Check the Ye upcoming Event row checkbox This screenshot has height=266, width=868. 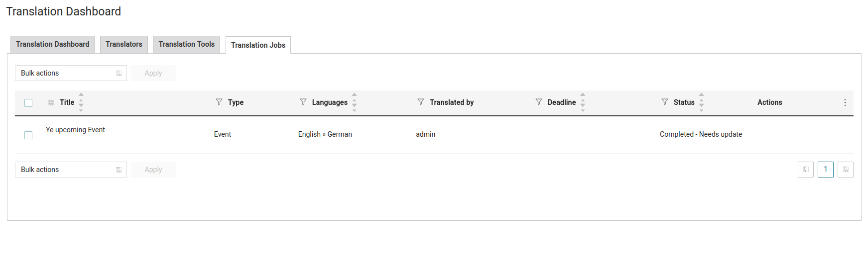[x=28, y=135]
